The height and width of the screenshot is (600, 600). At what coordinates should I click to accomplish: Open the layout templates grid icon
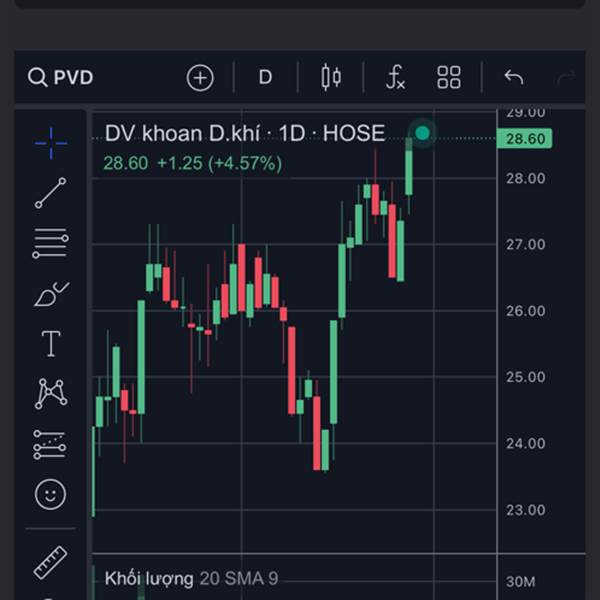(x=449, y=77)
